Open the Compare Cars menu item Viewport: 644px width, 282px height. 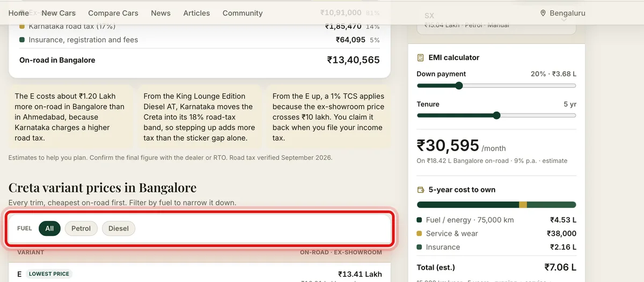coord(113,13)
